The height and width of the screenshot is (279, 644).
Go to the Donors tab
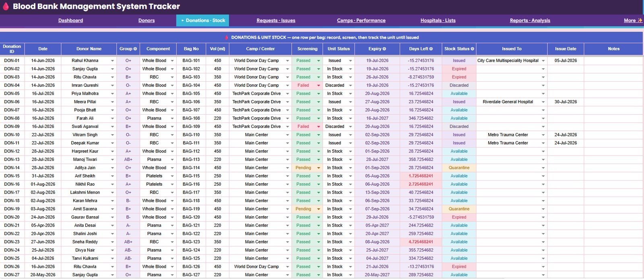[x=147, y=21]
